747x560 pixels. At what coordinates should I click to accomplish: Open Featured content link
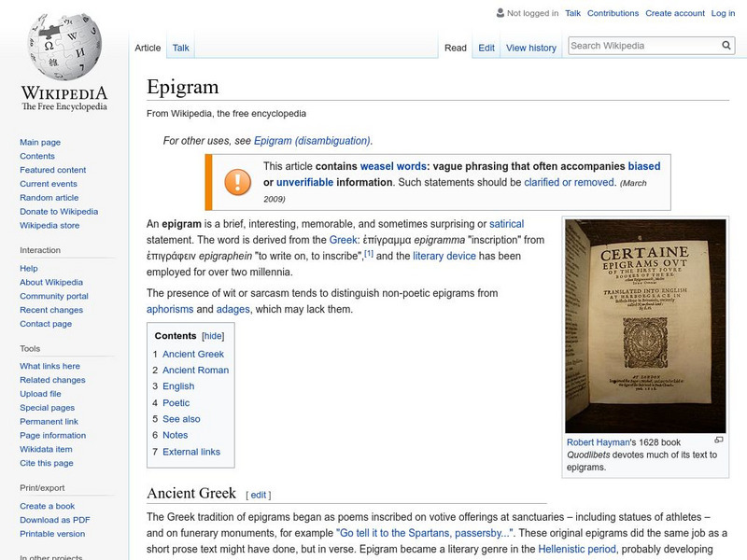click(53, 170)
